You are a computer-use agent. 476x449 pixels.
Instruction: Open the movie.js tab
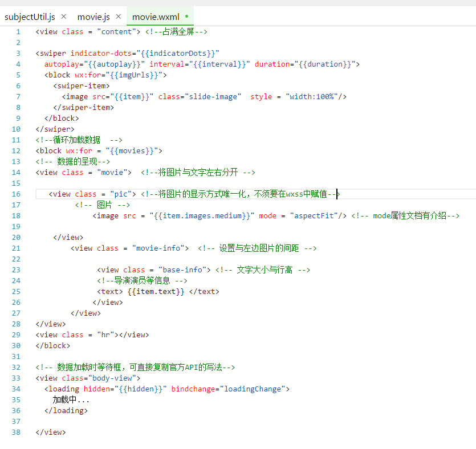[93, 17]
